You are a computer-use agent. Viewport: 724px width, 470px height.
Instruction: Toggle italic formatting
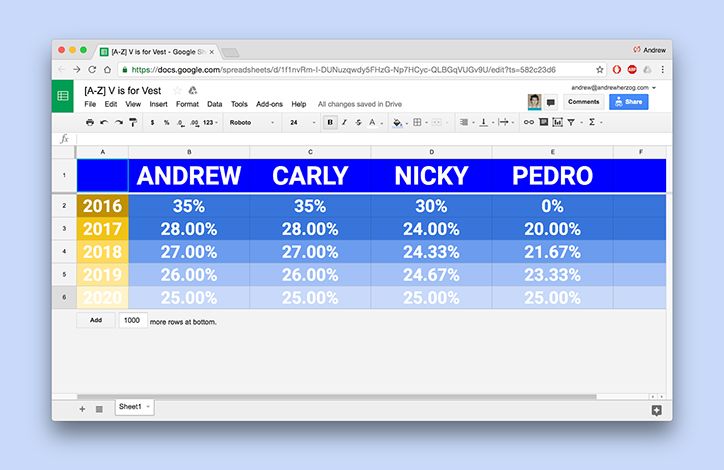(x=344, y=122)
